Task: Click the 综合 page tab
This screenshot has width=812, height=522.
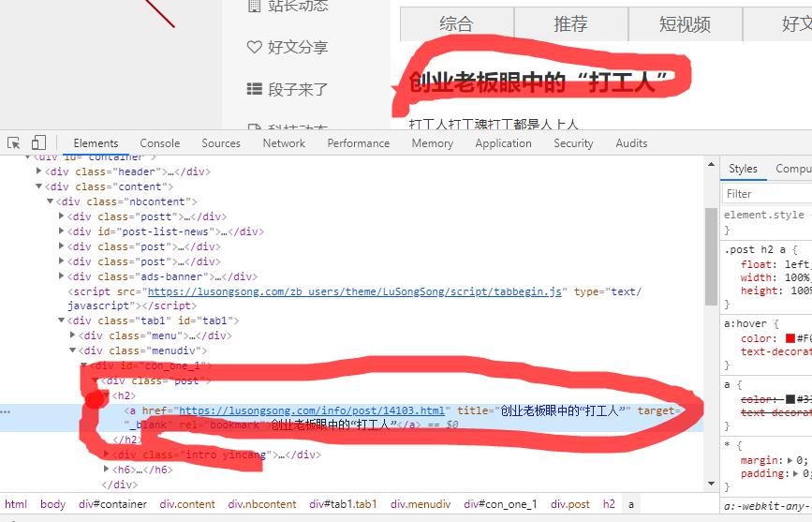Action: 457,23
